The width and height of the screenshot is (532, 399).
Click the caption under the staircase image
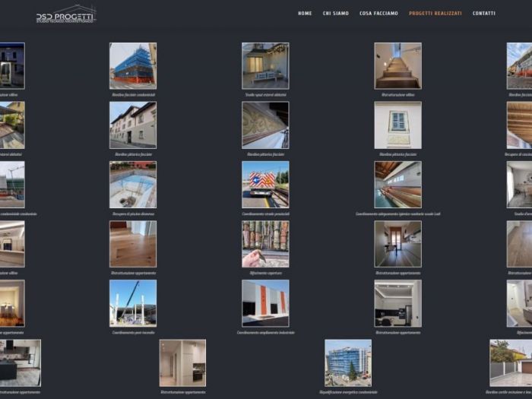click(x=398, y=95)
